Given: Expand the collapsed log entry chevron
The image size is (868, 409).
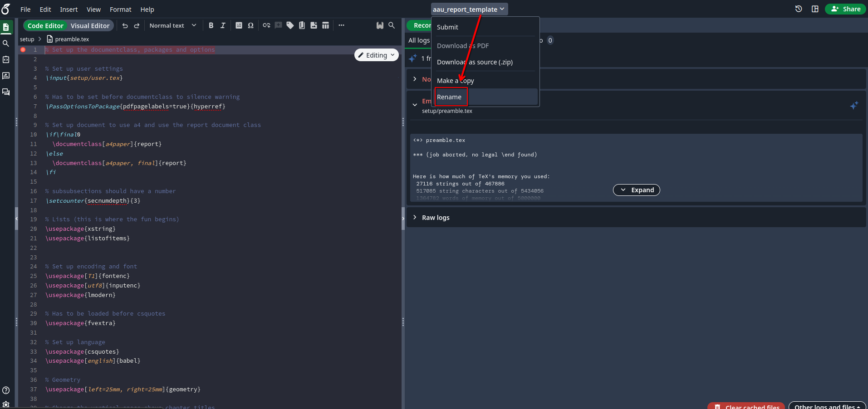Looking at the screenshot, I should (x=415, y=79).
